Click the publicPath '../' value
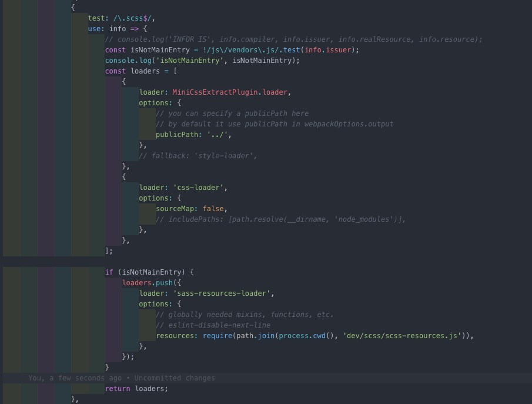Image resolution: width=532 pixels, height=404 pixels. 217,135
